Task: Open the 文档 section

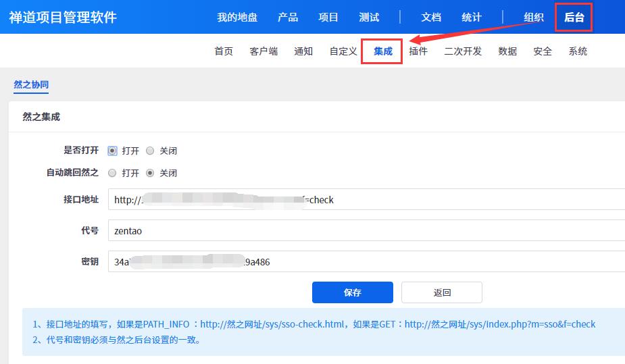Action: [x=431, y=17]
